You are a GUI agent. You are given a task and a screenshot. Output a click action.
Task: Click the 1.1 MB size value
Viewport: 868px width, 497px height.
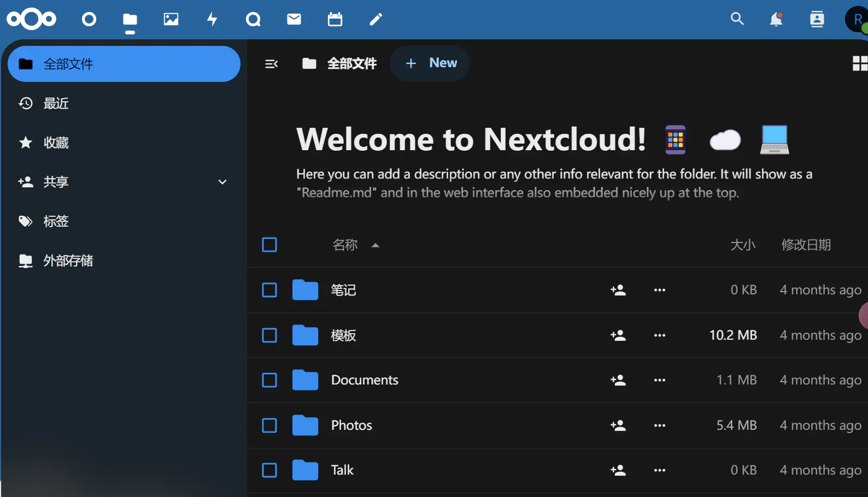[x=737, y=380]
